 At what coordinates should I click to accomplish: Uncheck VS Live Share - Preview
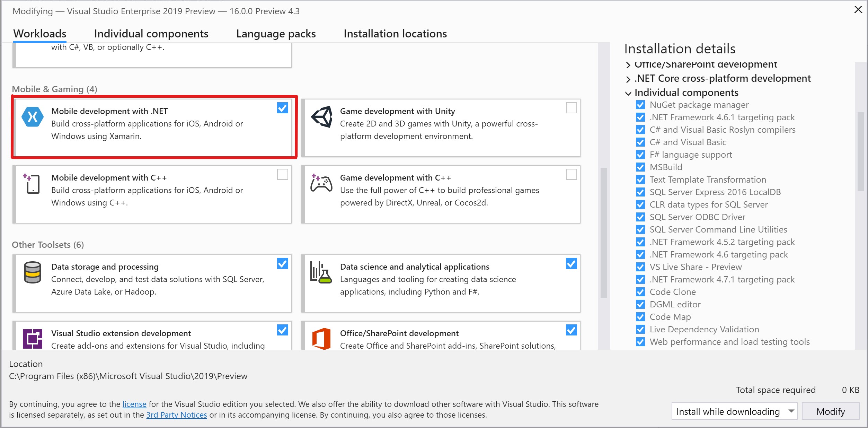[x=640, y=267]
